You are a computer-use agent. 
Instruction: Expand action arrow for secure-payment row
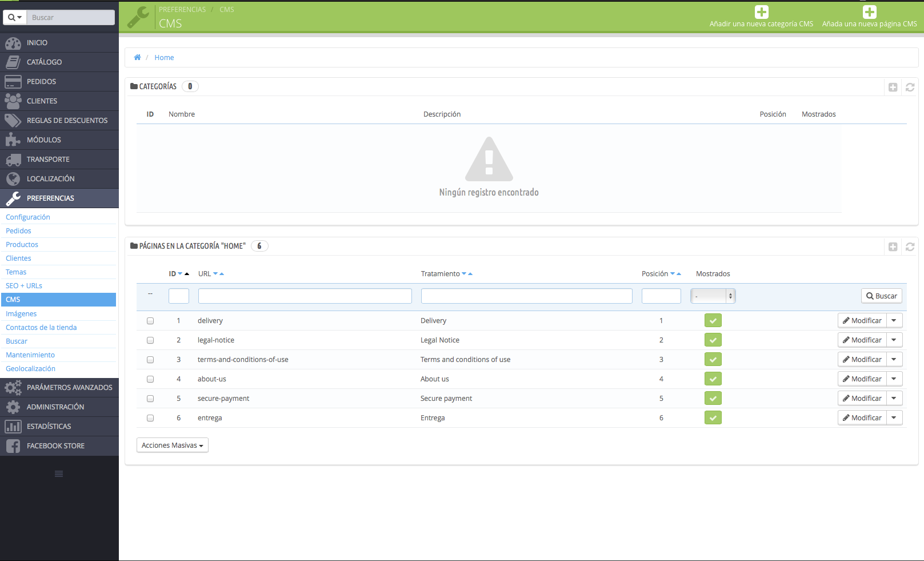[894, 399]
